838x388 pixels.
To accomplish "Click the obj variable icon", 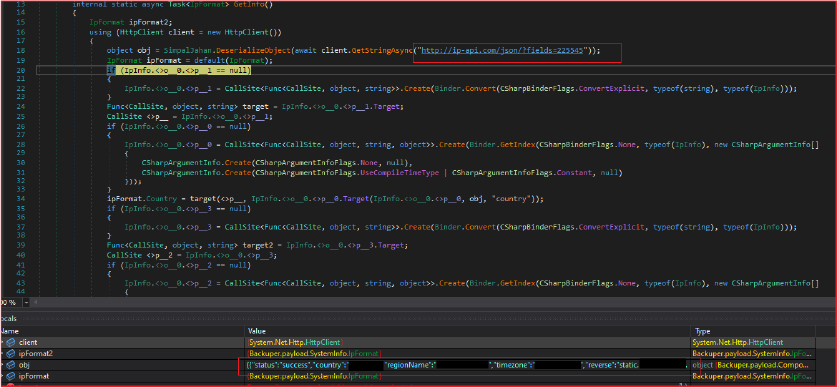I will click(x=11, y=365).
